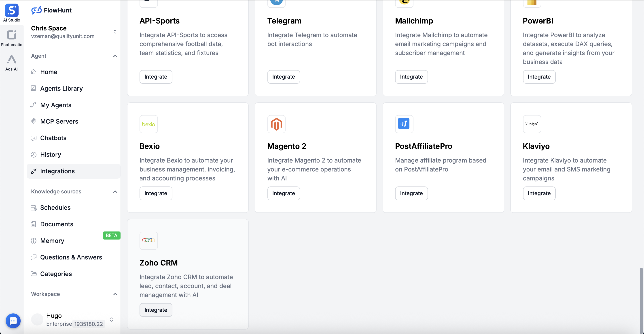The image size is (644, 334).
Task: Click the Magento 2 logo
Action: [276, 124]
